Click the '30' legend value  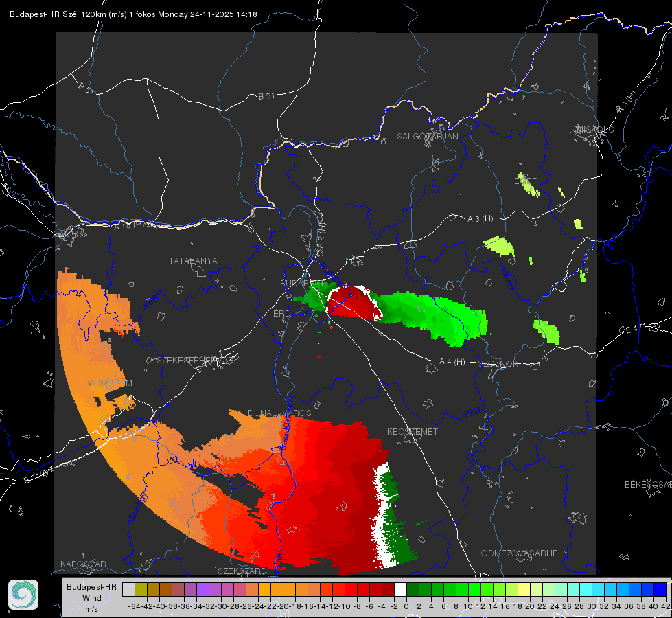click(592, 606)
